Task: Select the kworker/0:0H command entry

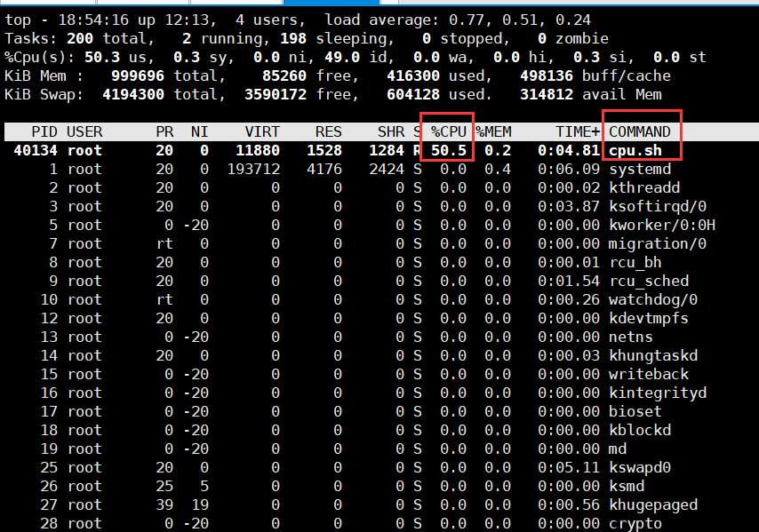Action: (x=662, y=225)
